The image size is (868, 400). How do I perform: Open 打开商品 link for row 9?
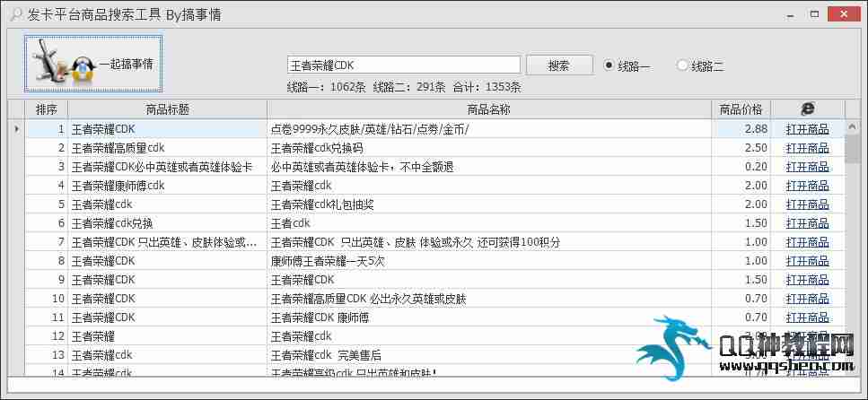point(808,280)
